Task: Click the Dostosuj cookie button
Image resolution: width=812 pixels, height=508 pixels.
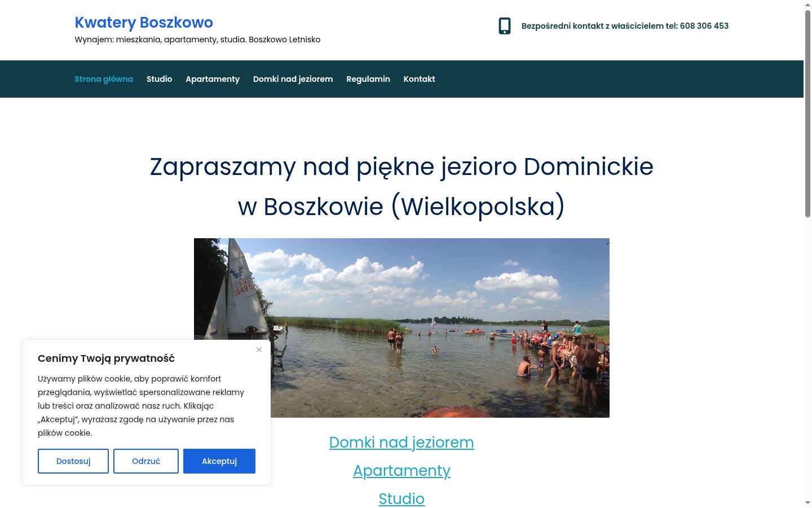Action: [73, 461]
